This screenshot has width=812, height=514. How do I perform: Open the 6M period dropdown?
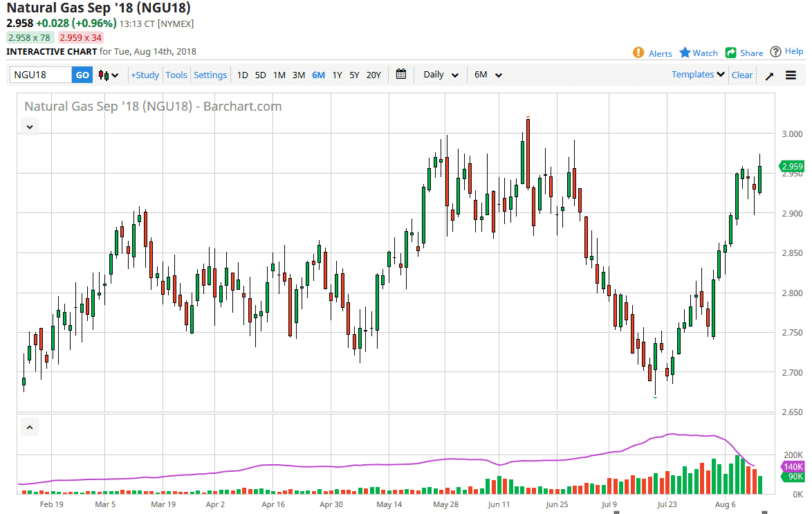click(488, 75)
